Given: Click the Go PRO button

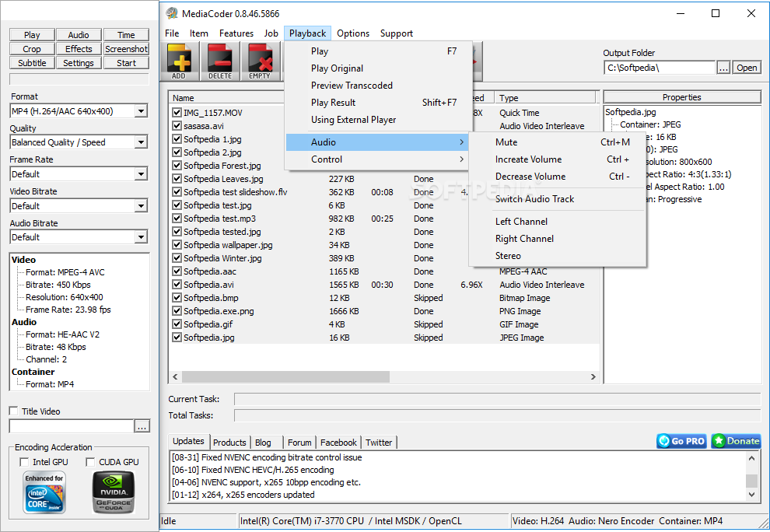Looking at the screenshot, I should [x=681, y=441].
